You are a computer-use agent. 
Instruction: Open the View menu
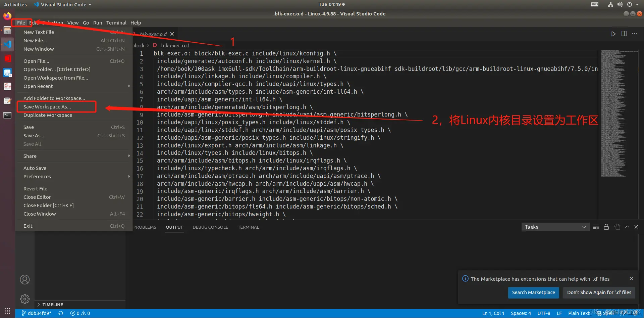73,23
